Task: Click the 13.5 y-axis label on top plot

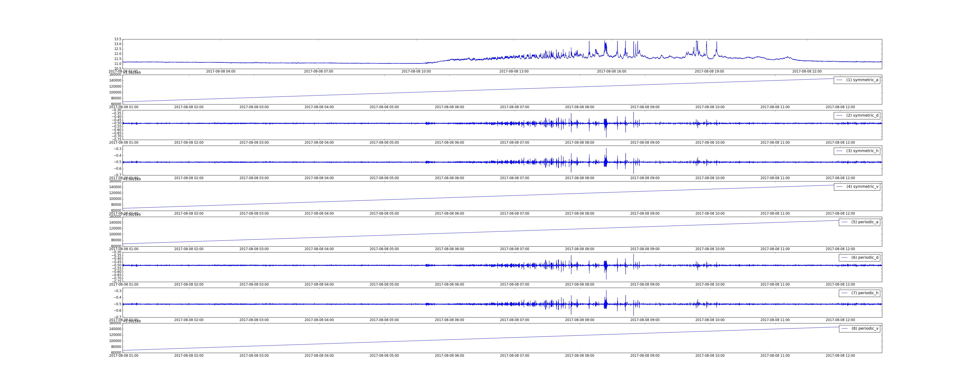Action: point(118,39)
